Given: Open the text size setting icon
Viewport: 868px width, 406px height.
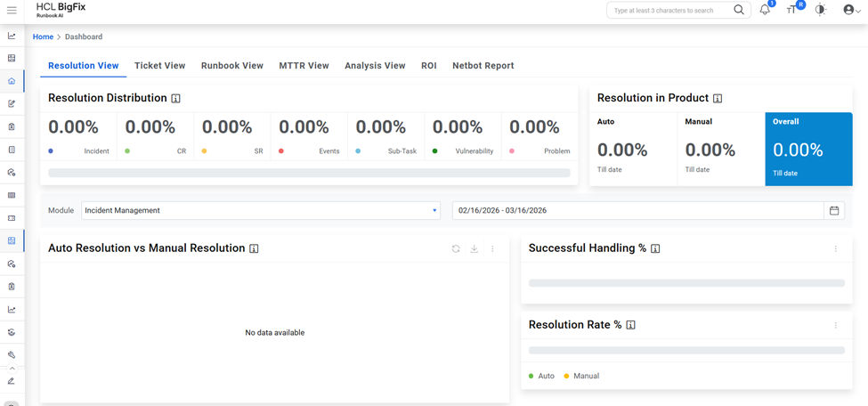Looking at the screenshot, I should (791, 11).
